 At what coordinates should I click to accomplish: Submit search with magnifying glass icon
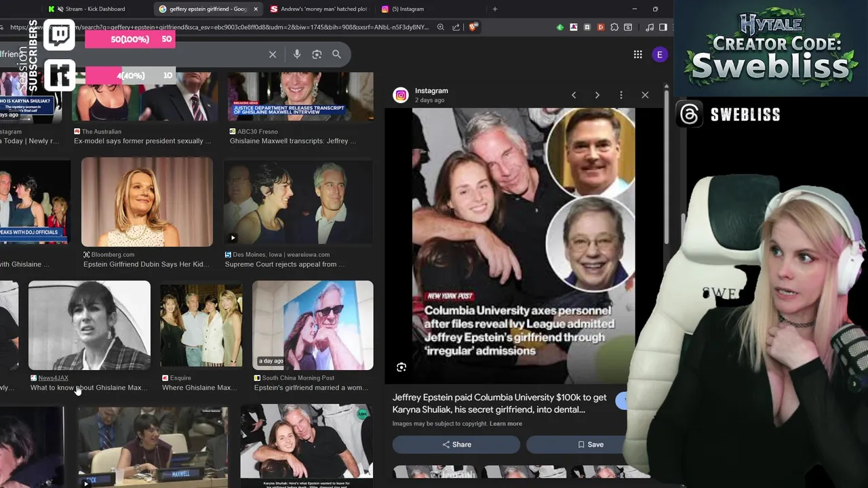(x=336, y=54)
